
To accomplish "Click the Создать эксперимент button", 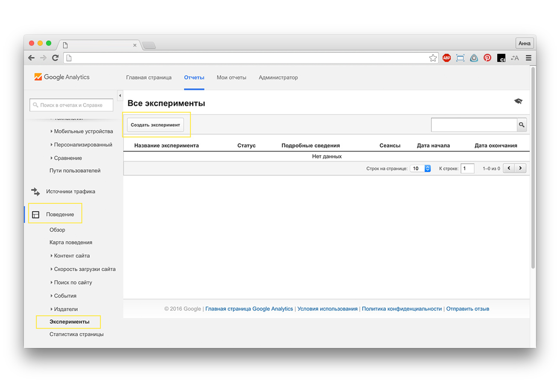I will (155, 125).
